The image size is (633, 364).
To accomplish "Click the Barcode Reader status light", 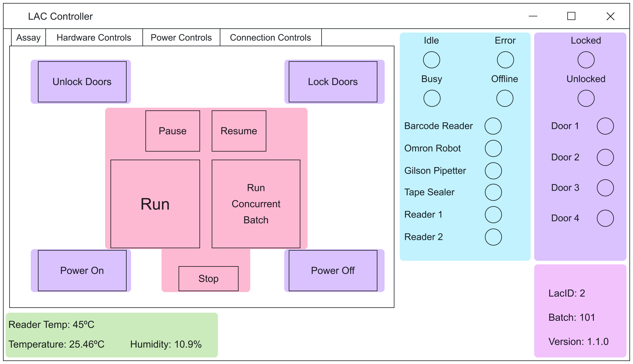I will [493, 126].
